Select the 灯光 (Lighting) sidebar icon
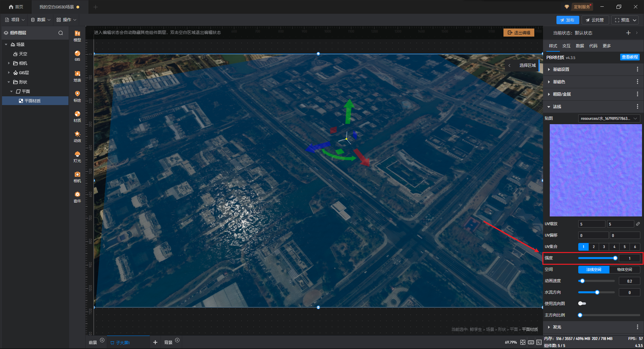 coord(77,156)
